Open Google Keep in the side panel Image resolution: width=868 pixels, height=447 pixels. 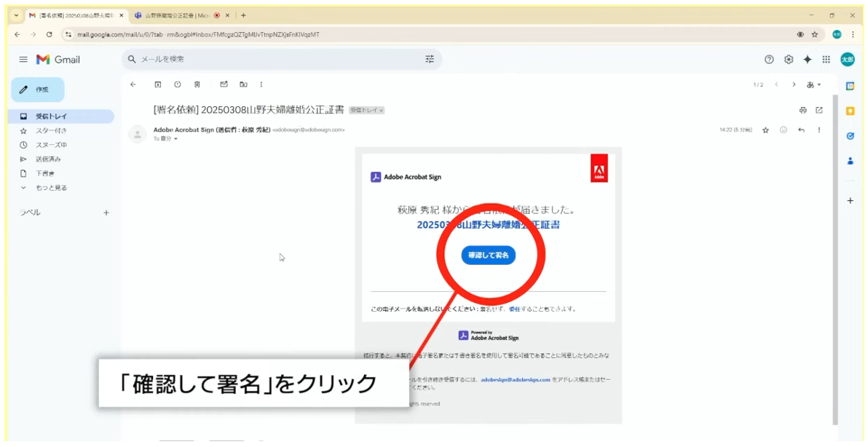850,111
